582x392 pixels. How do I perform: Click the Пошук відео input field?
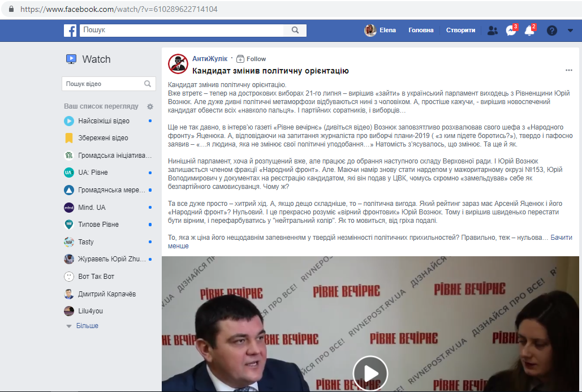tap(109, 84)
